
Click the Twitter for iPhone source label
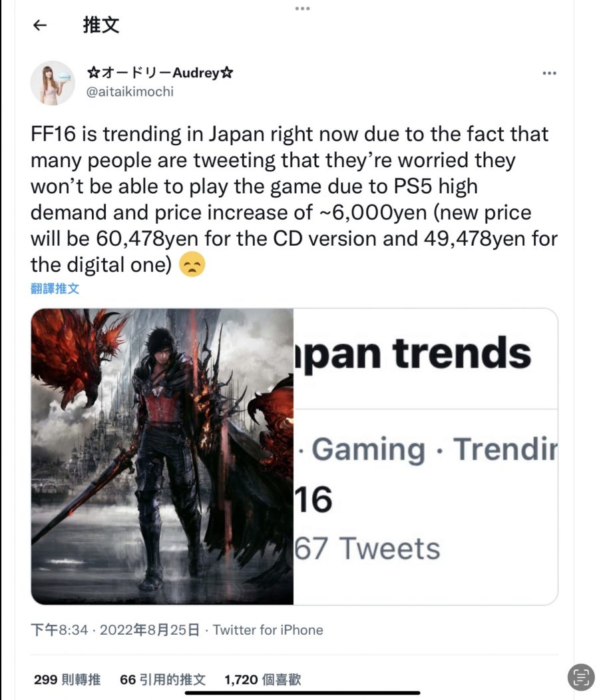pyautogui.click(x=268, y=630)
